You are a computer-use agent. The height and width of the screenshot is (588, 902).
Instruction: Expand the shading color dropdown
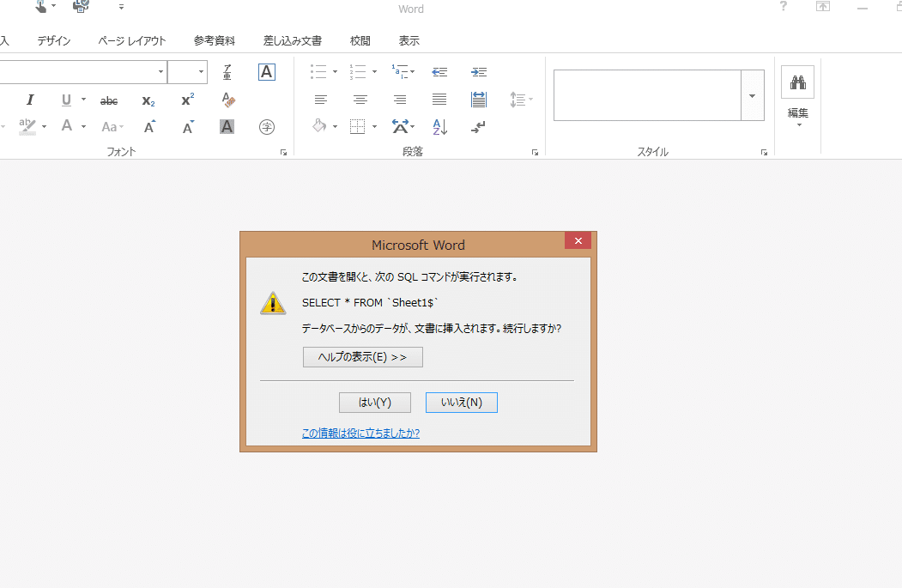pyautogui.click(x=333, y=126)
